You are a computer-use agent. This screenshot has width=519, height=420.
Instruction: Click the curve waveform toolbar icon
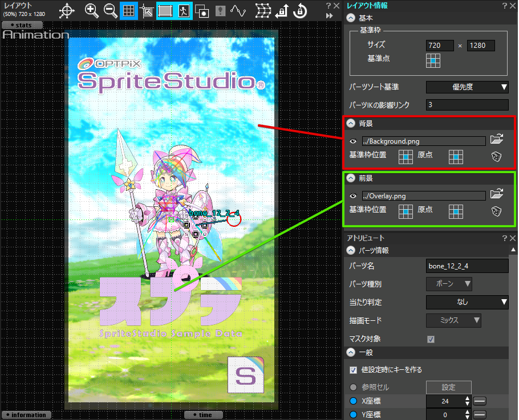[x=238, y=11]
